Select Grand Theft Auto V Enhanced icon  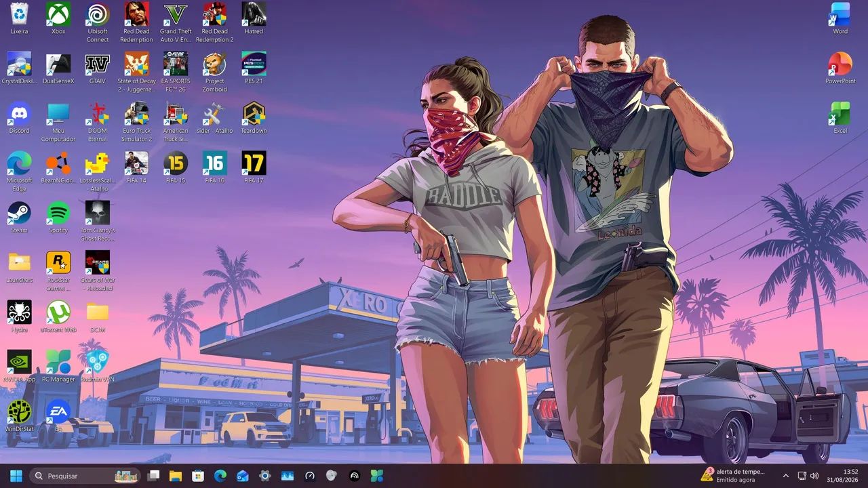pyautogui.click(x=176, y=22)
